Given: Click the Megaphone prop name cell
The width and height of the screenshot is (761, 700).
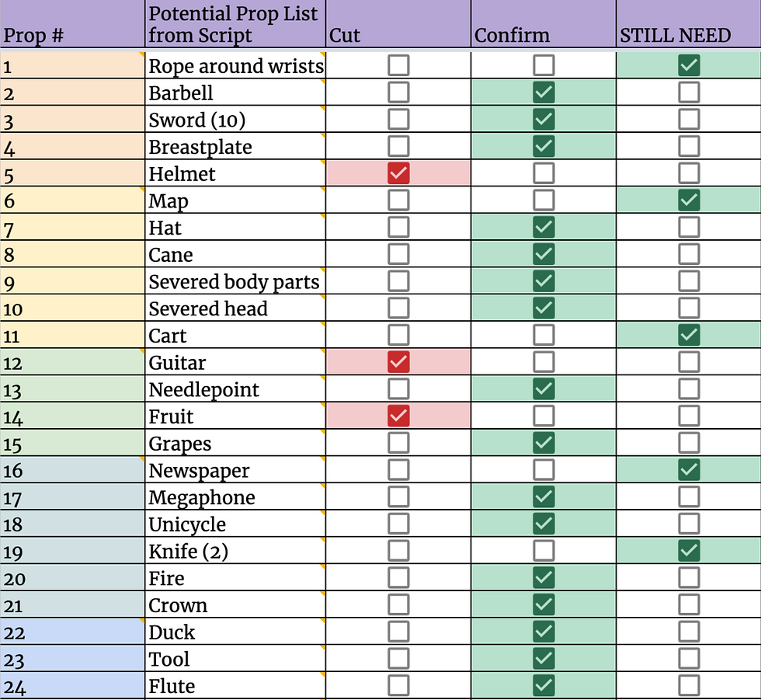Looking at the screenshot, I should pos(235,496).
